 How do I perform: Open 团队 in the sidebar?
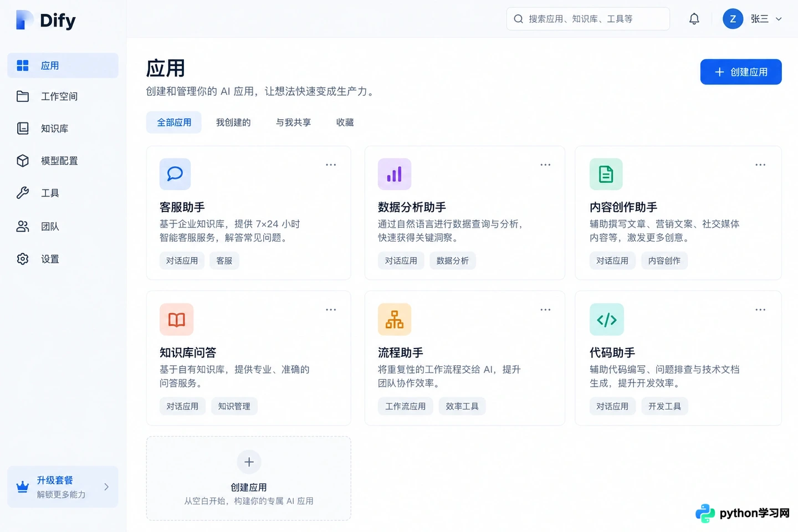click(x=63, y=226)
